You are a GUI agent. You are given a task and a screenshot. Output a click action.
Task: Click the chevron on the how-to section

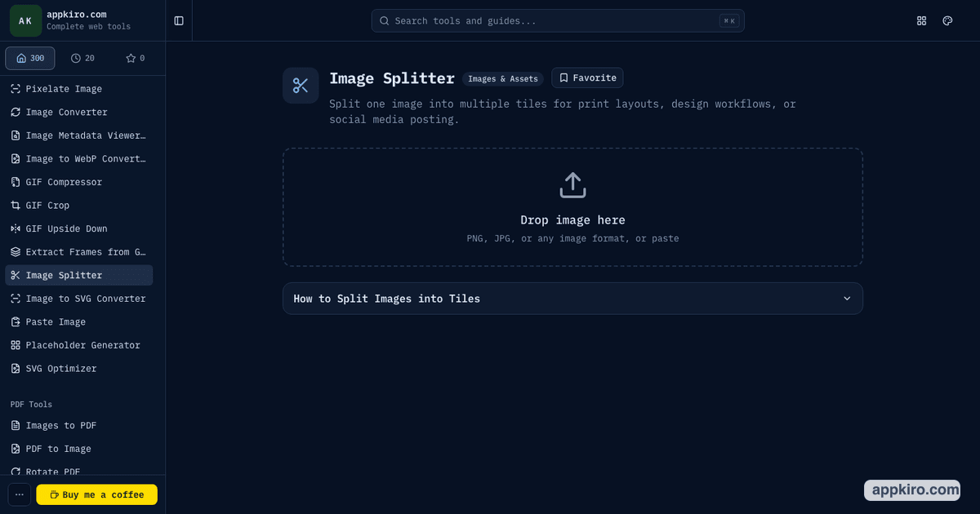847,299
